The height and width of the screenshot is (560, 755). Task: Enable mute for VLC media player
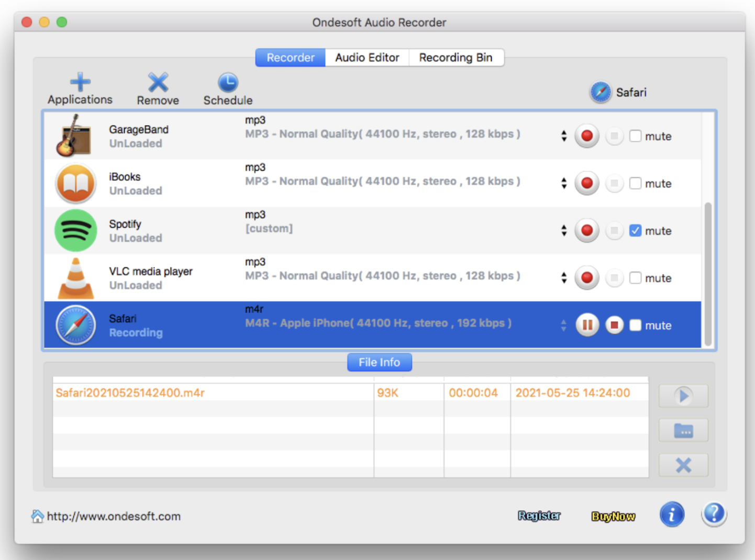tap(635, 278)
